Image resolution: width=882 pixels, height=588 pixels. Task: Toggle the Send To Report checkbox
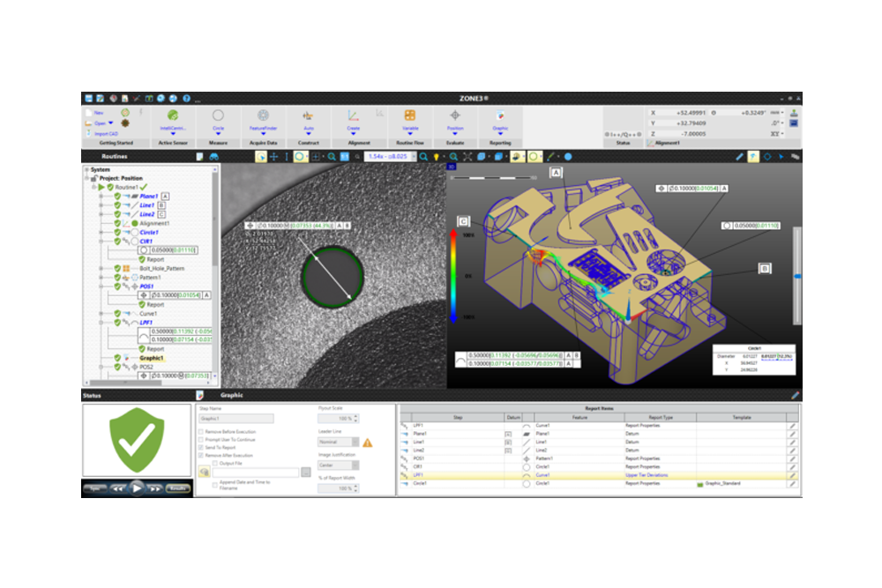201,448
